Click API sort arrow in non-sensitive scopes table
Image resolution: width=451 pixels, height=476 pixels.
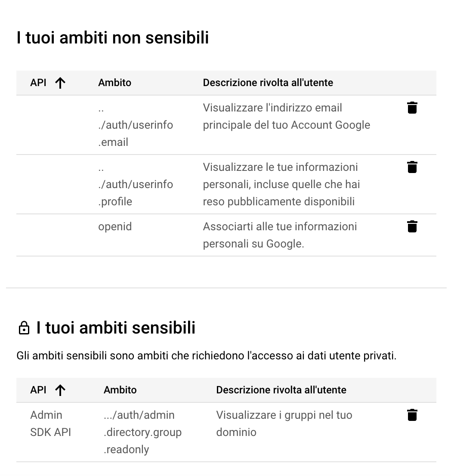click(x=60, y=83)
